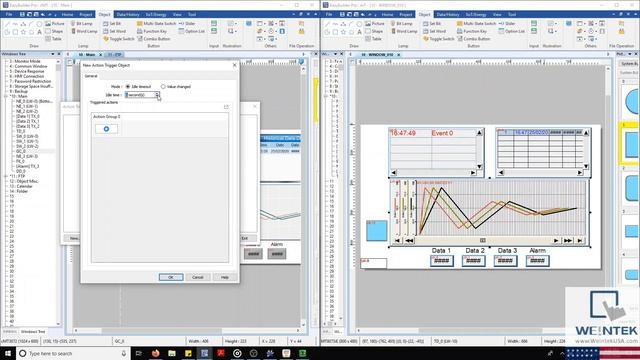This screenshot has height=360, width=640.
Task: Select the Picture tool in left window ribbon
Action: (x=55, y=24)
